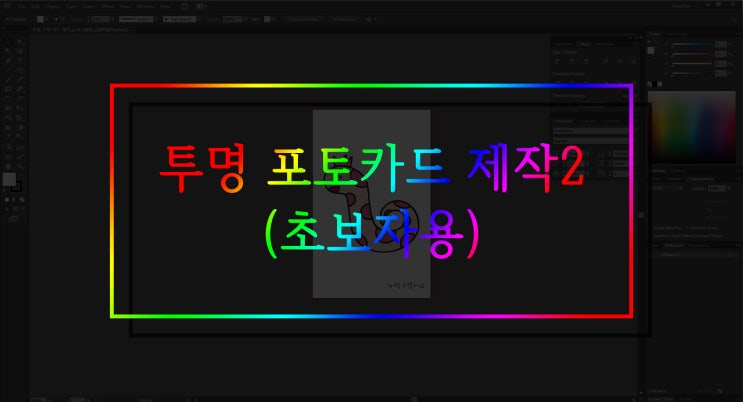The width and height of the screenshot is (743, 402).
Task: Click the Illustrator Ai logo icon
Action: [x=8, y=6]
